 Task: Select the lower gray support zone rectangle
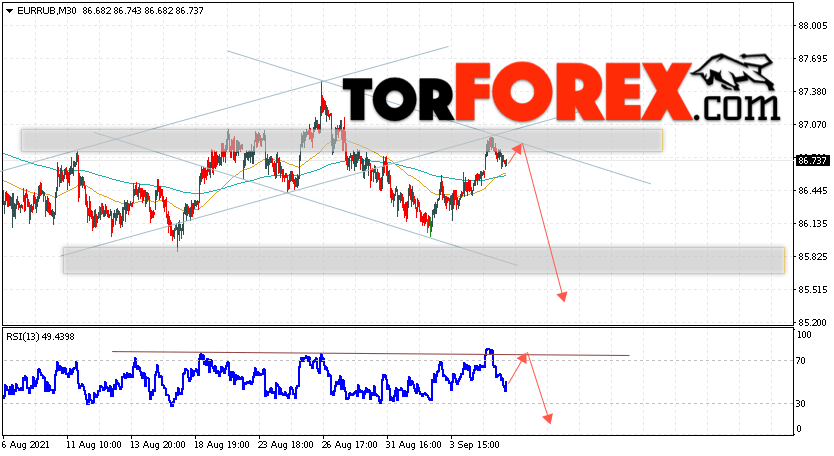click(x=424, y=260)
